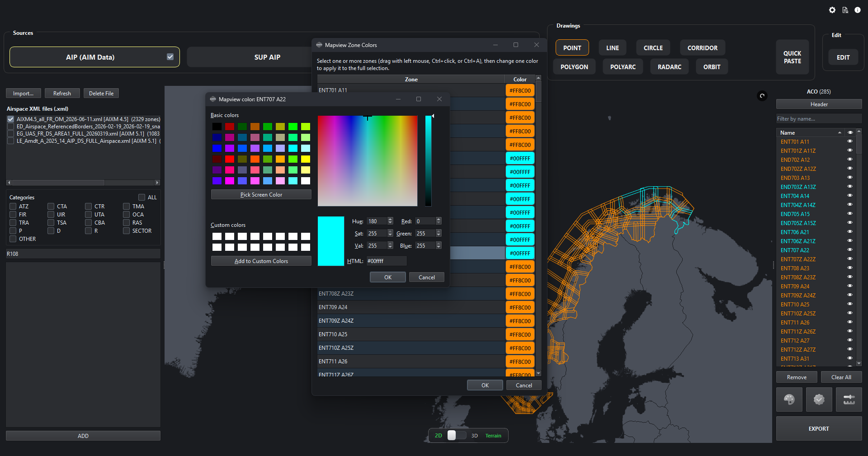Open the settings gear icon

pos(832,10)
